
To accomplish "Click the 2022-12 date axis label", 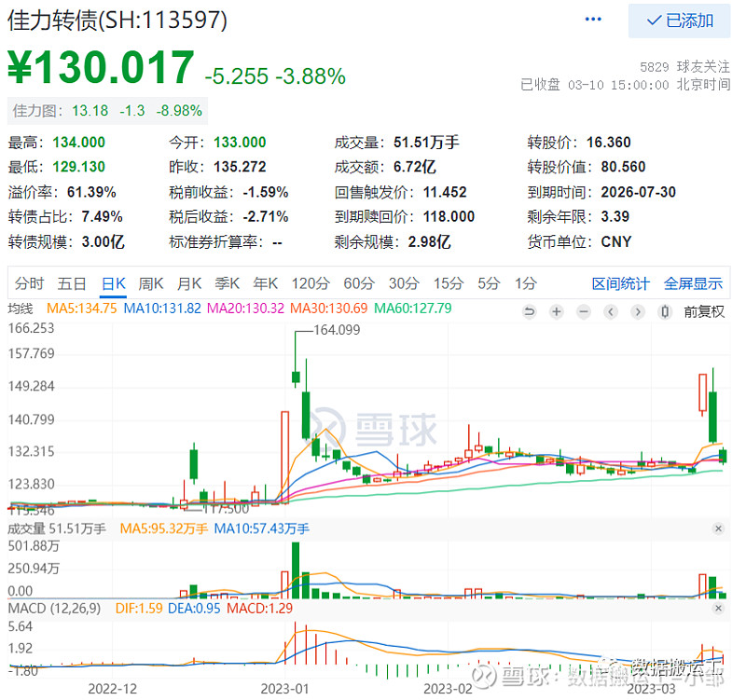I will click(x=112, y=689).
